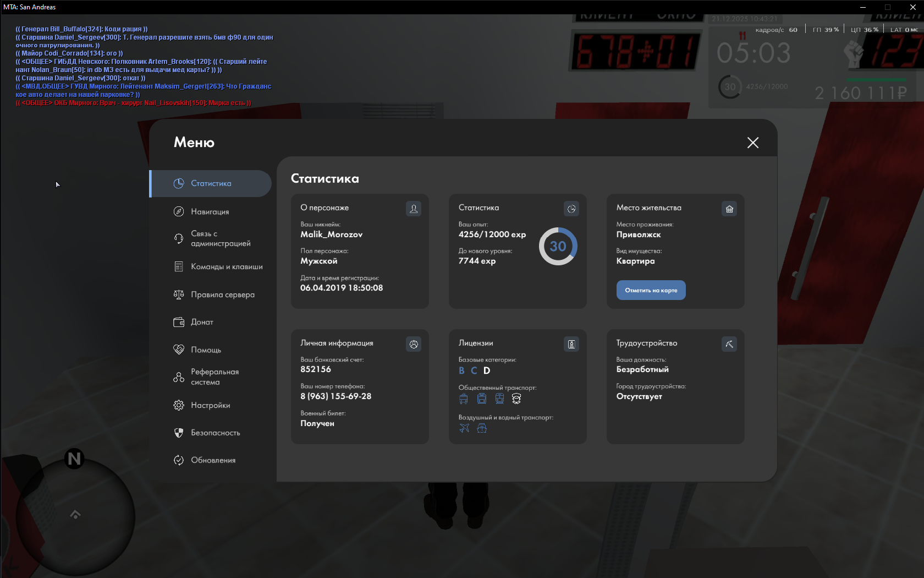Click the profile icon in О персонаже card

tap(414, 209)
